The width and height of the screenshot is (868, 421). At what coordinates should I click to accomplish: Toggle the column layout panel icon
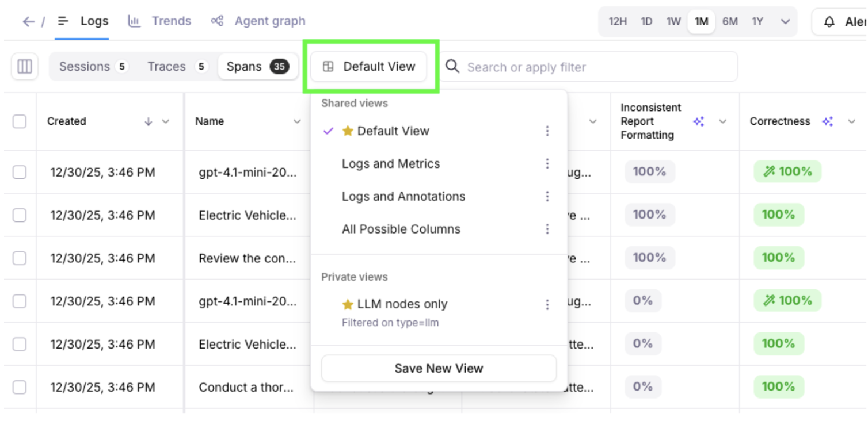24,67
